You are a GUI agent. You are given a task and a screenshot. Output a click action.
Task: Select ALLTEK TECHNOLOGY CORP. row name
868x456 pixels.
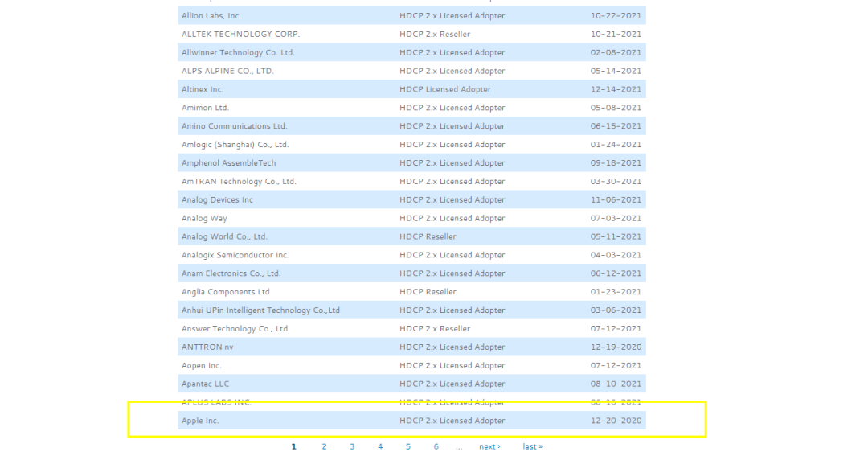pyautogui.click(x=240, y=35)
